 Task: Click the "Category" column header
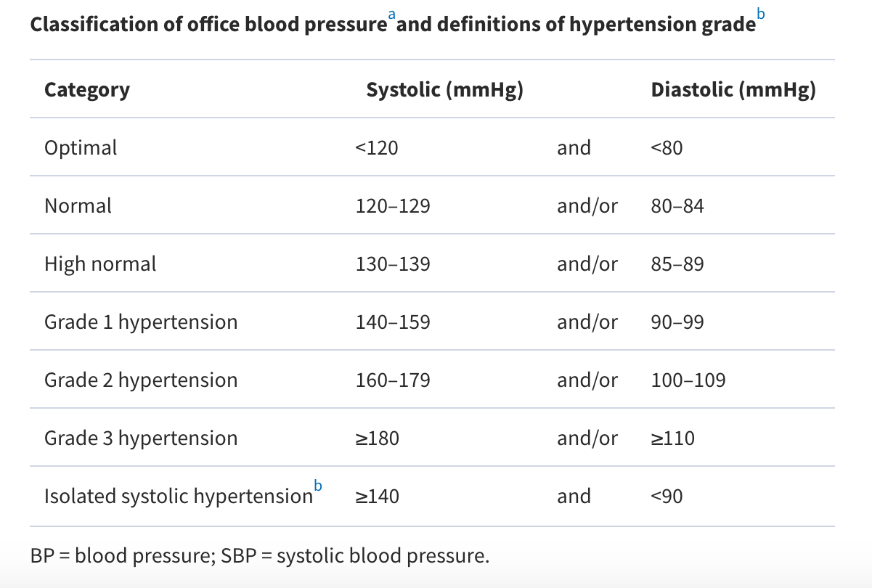[87, 89]
